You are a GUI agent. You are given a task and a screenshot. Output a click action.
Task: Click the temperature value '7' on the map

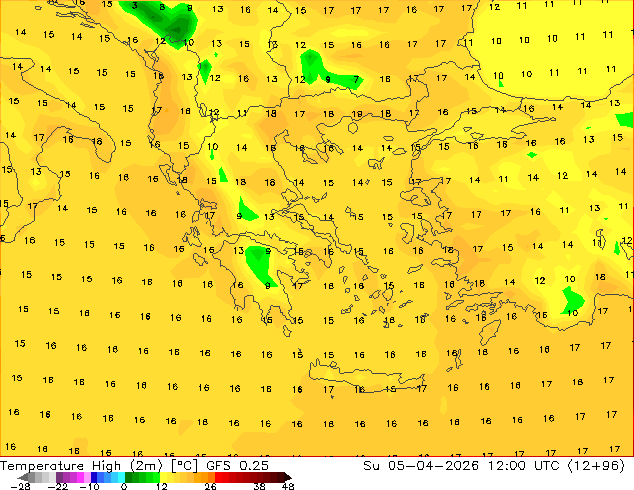356,79
